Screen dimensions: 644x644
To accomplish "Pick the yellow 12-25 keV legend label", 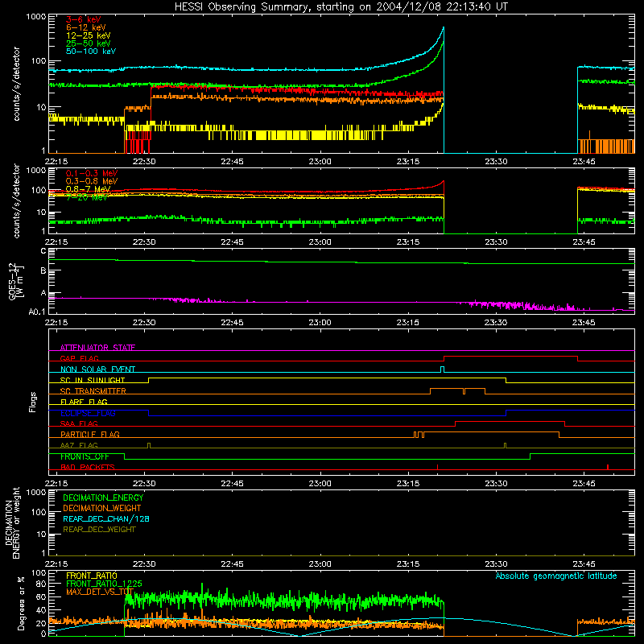I will [89, 35].
